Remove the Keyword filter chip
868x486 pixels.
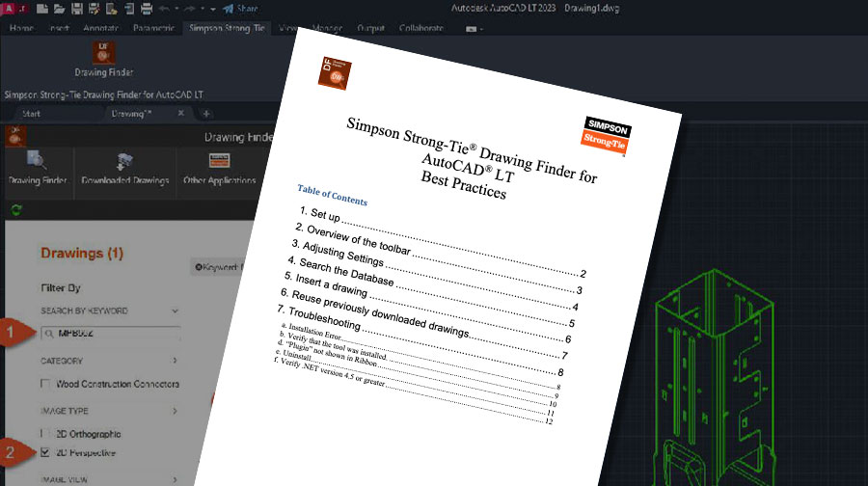(x=198, y=267)
